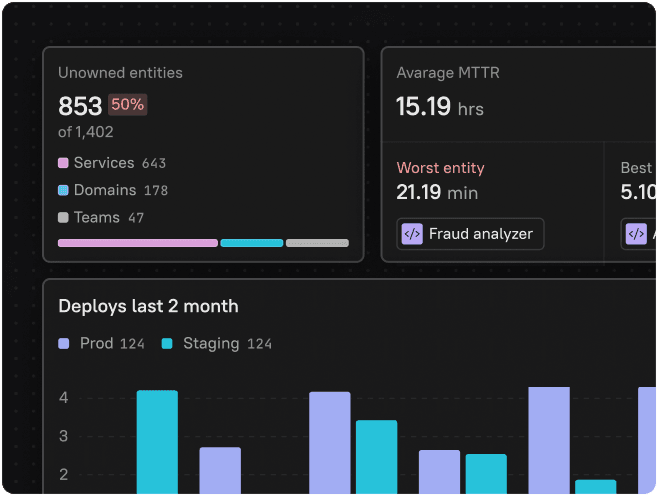This screenshot has width=657, height=495.
Task: Click the blue Domains progress bar segment
Action: (x=251, y=243)
